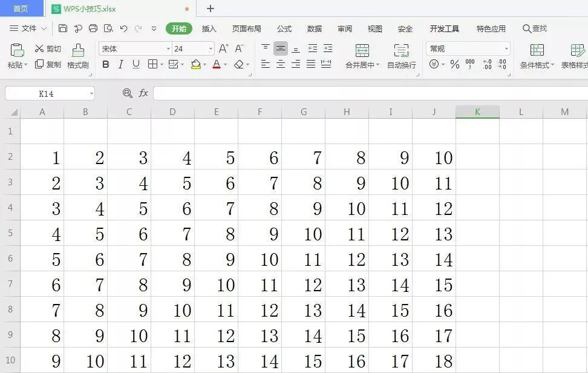Switch to the 数据 tab
588x373 pixels.
point(314,28)
